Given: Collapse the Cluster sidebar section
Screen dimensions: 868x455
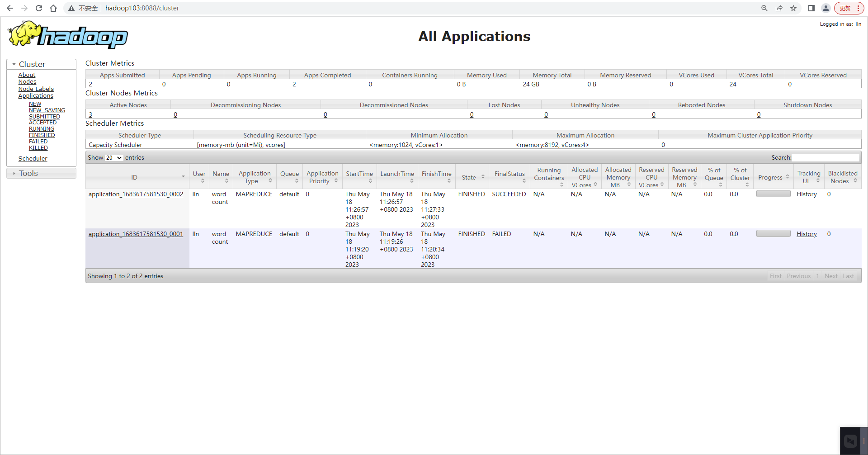Looking at the screenshot, I should 41,64.
